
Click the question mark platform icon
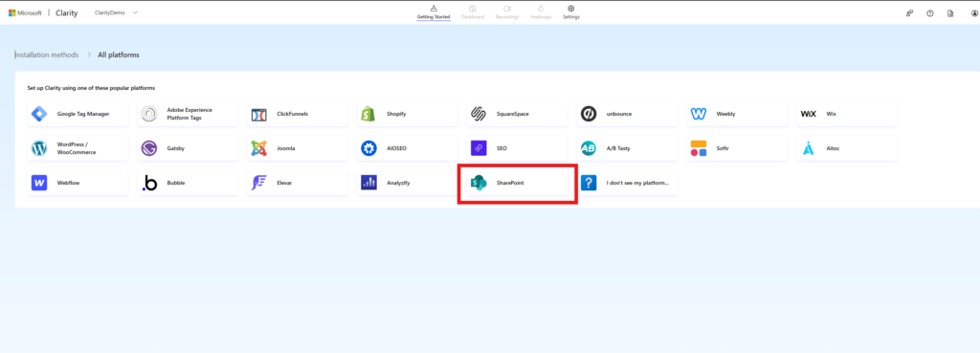pos(589,183)
